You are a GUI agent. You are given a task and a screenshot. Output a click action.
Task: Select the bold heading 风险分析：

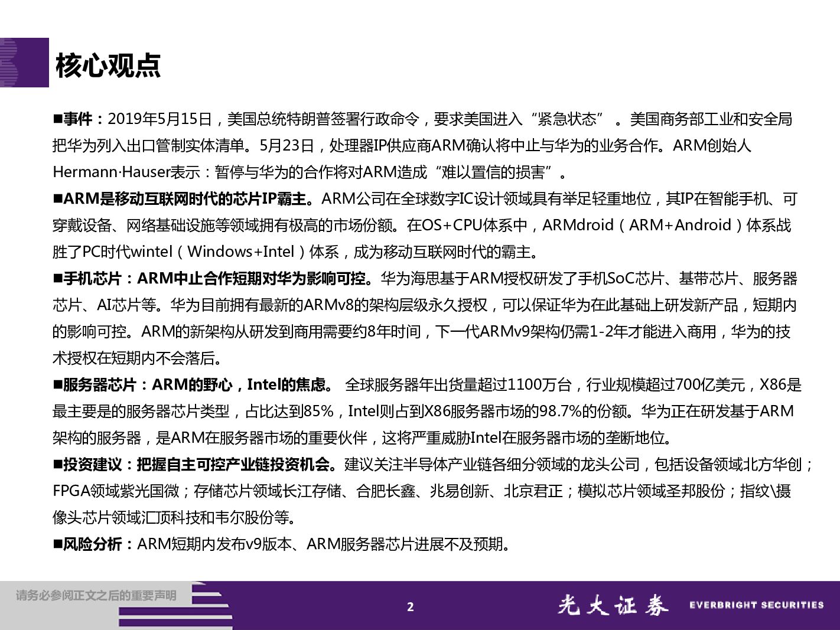[100, 544]
